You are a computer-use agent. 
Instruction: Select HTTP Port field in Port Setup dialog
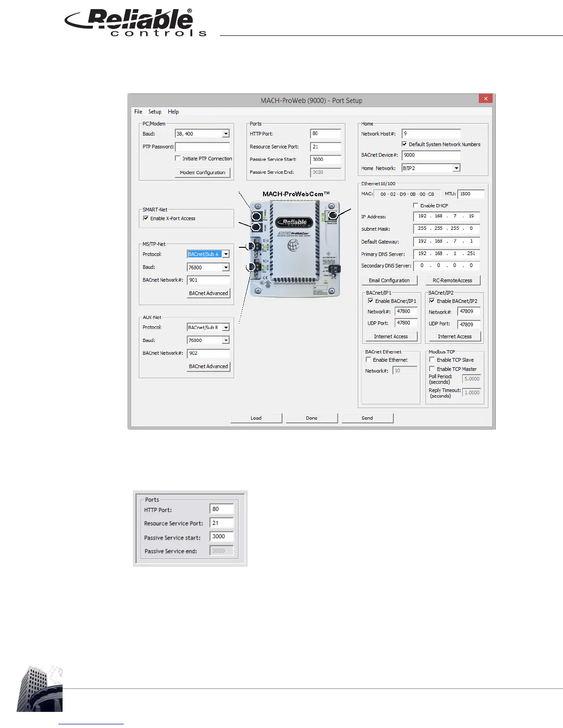coord(326,134)
